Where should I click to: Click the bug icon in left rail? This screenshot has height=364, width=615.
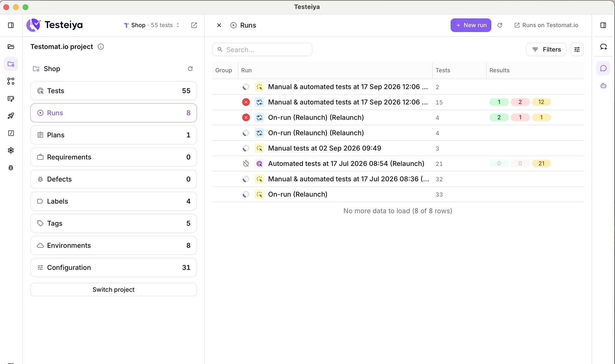tap(11, 168)
